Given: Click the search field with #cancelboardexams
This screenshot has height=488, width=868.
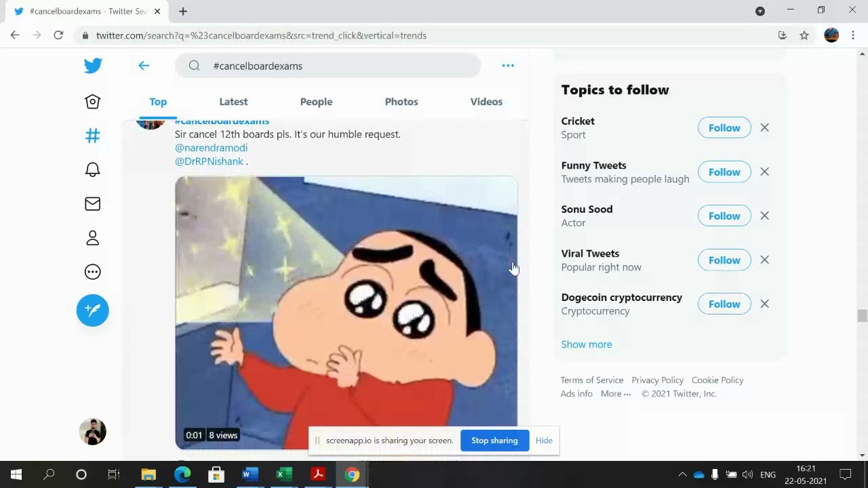Looking at the screenshot, I should click(328, 66).
